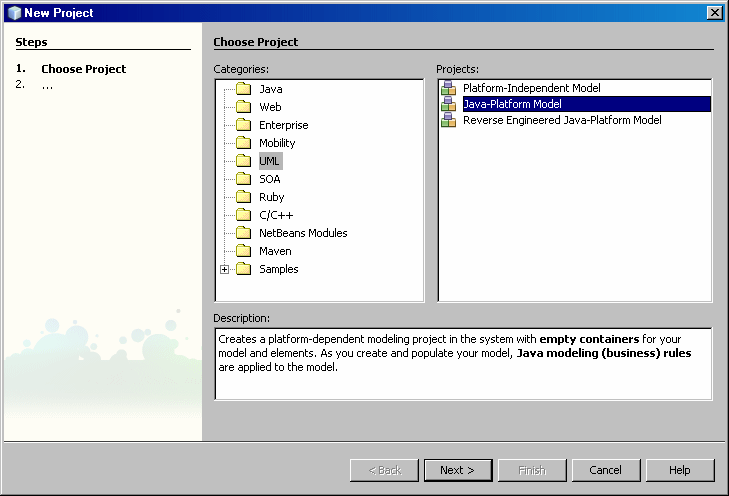Click the "Projects:" label
This screenshot has height=496, width=729.
click(x=457, y=69)
